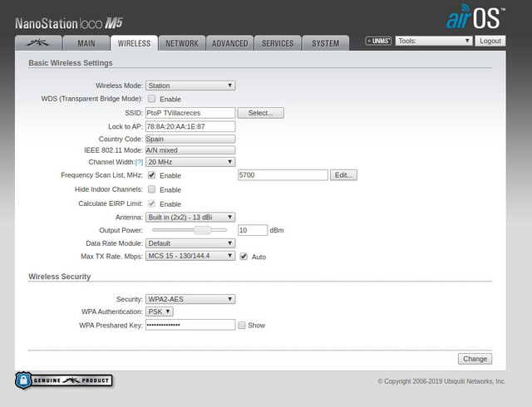Click the Copyright 2006-2019 Ubiquiti Networks text

[441, 381]
